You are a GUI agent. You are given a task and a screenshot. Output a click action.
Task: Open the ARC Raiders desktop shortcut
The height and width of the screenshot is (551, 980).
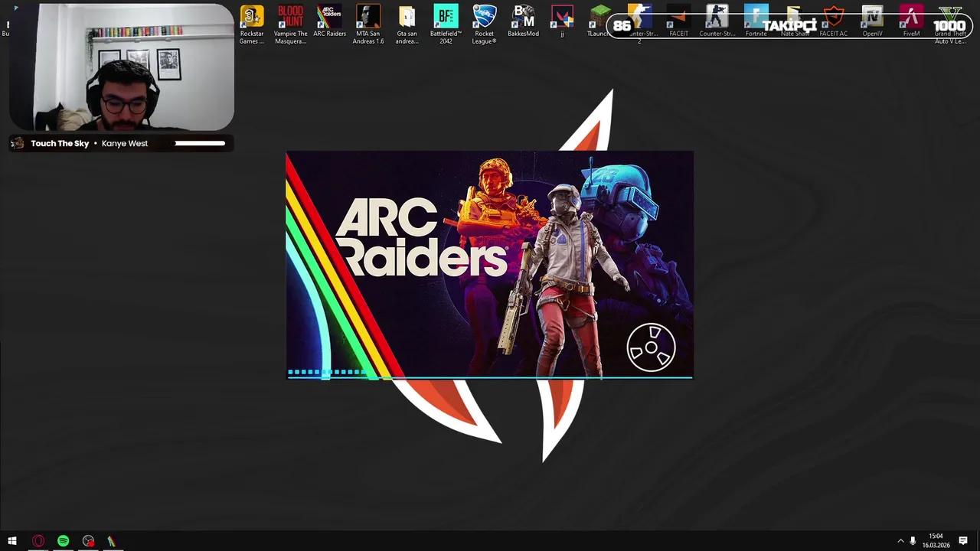[x=329, y=17]
